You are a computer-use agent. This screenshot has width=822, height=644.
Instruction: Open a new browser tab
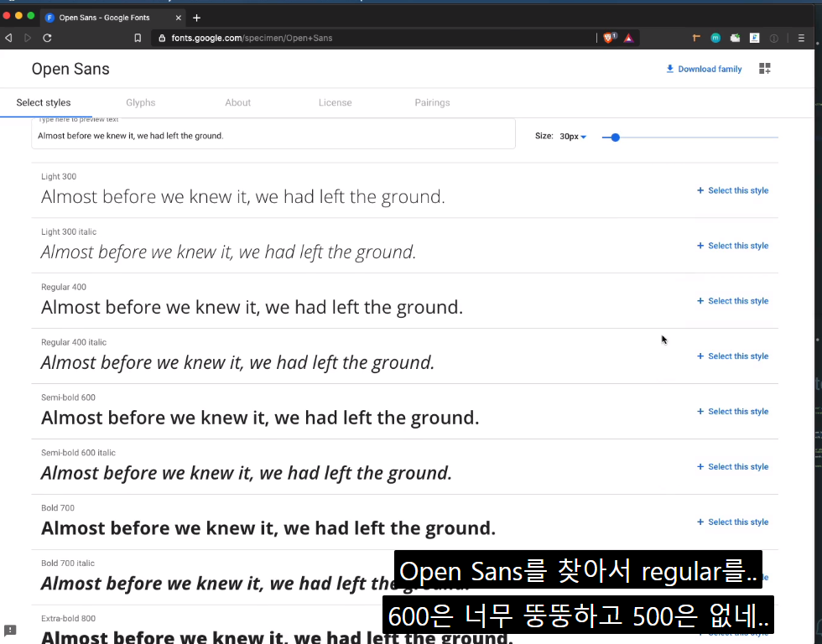click(196, 18)
